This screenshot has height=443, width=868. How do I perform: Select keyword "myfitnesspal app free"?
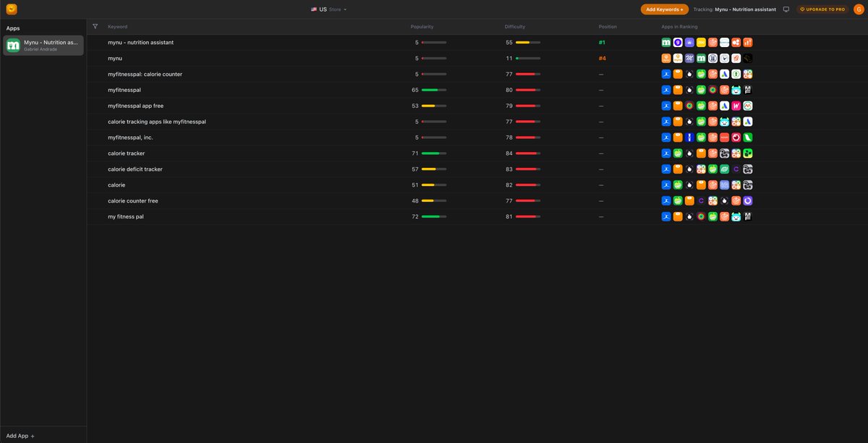(135, 106)
